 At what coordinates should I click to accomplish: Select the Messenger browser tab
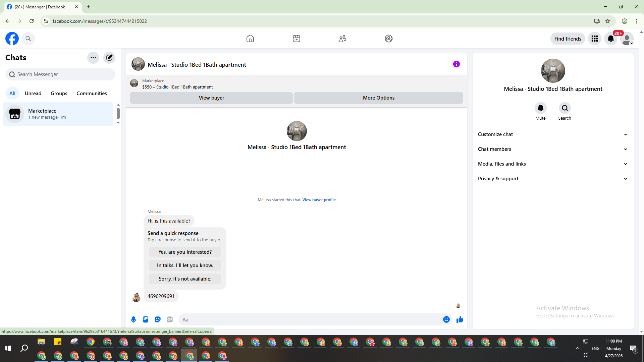point(43,7)
